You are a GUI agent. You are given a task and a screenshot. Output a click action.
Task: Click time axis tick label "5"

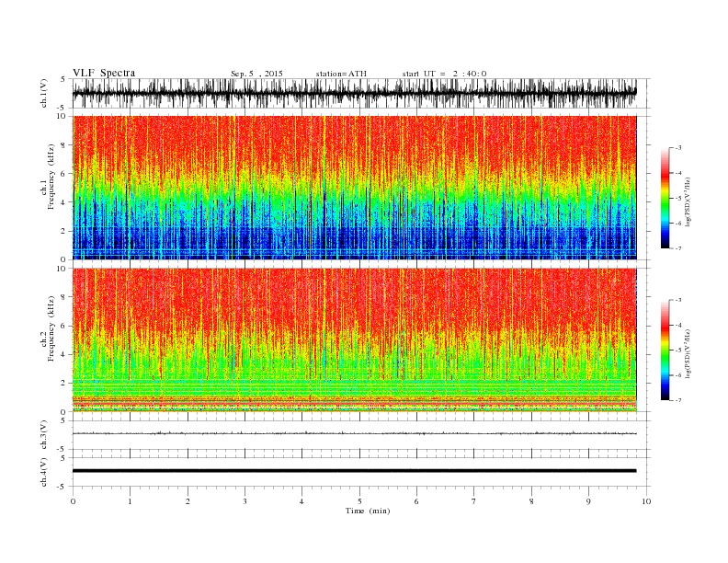point(359,501)
